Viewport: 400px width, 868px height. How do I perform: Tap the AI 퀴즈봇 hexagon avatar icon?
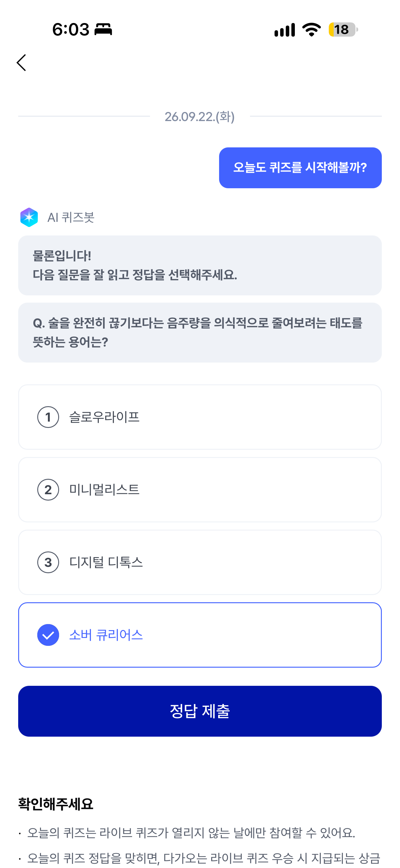point(29,217)
